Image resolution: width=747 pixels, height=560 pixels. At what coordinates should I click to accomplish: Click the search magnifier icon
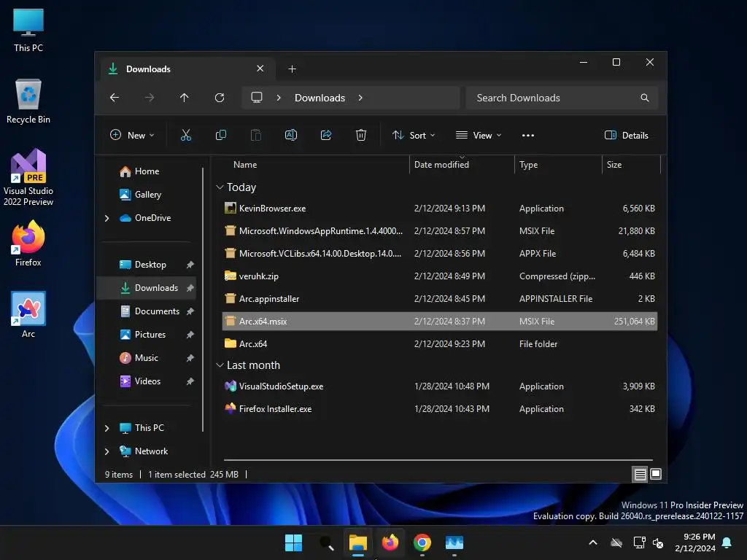coord(645,98)
